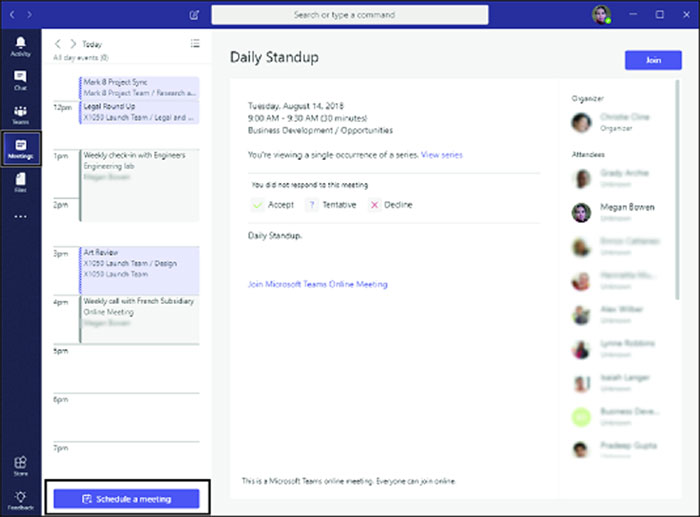Viewport: 700px width, 517px height.
Task: Click Schedule a meeting button
Action: [126, 499]
